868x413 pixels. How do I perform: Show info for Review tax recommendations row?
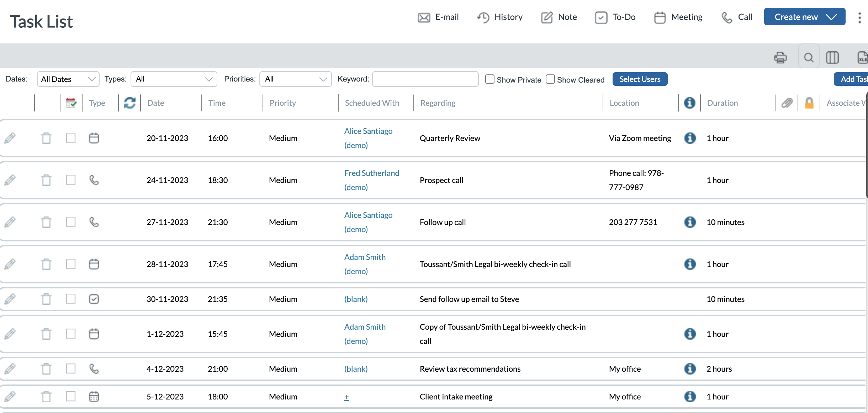click(690, 369)
